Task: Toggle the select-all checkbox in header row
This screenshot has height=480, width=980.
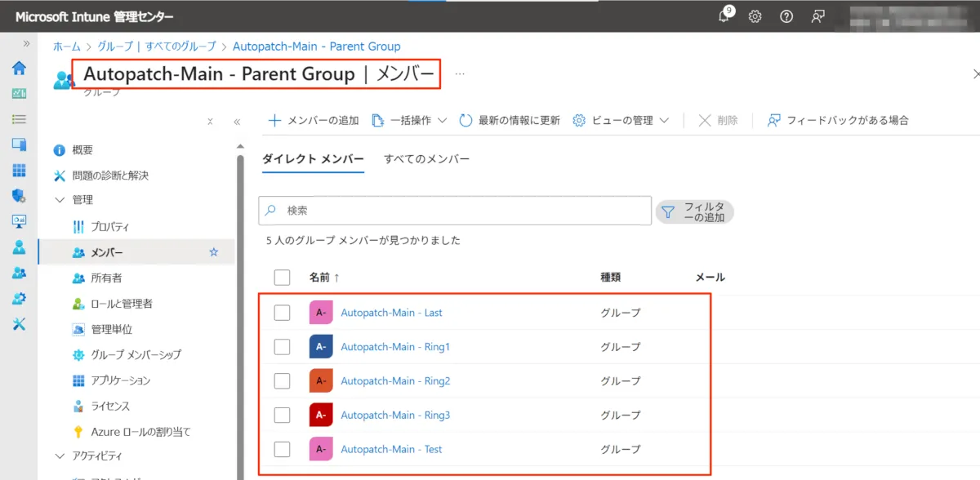Action: 282,278
